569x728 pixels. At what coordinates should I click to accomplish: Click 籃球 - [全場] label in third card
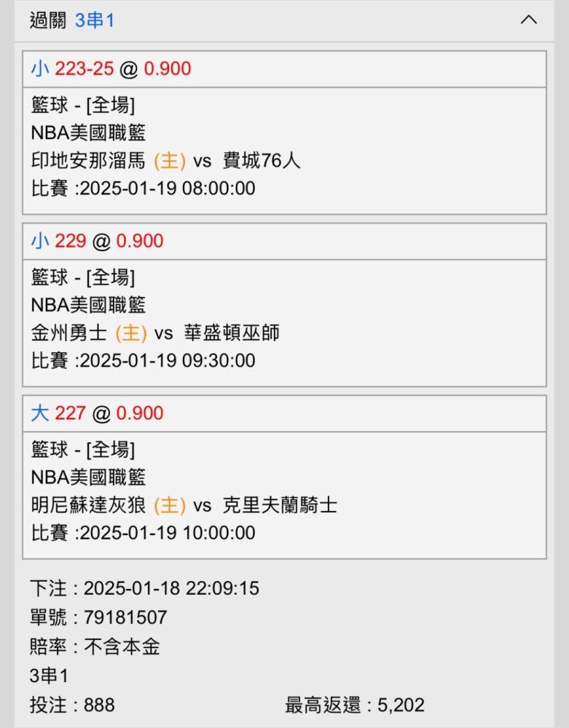[83, 449]
